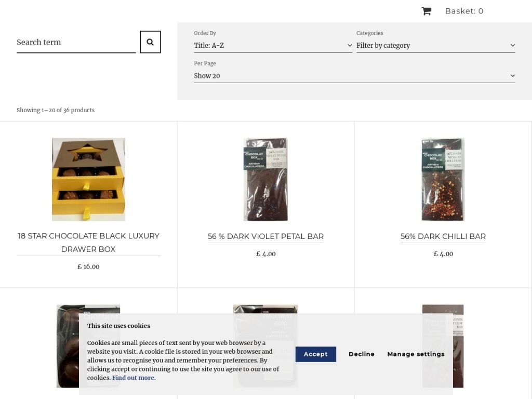Open 18 Star Chocolate Black Luxury Drawer Box title

tap(88, 242)
